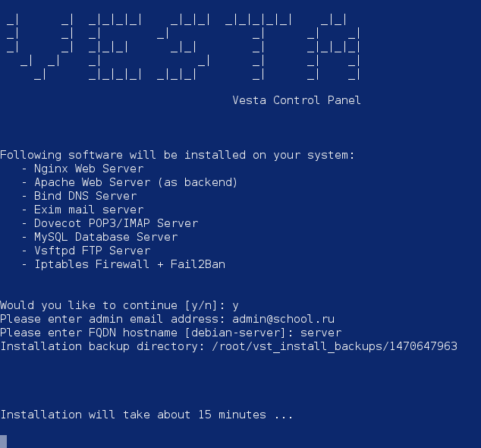
Task: Click the blinking terminal cursor block
Action: 3,441
